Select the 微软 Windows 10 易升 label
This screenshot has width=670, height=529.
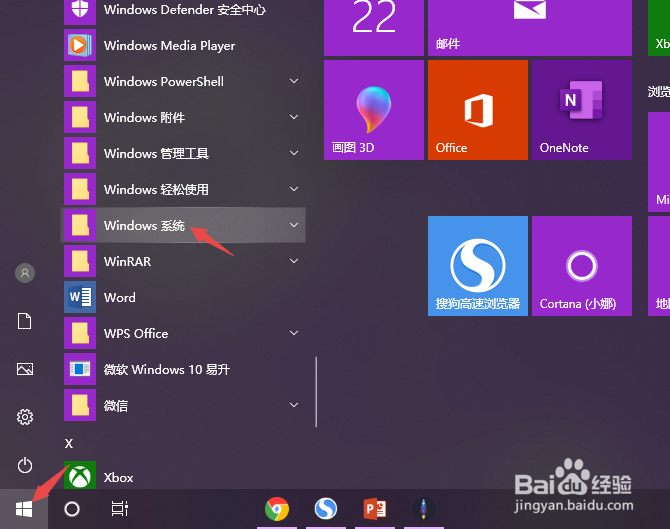pyautogui.click(x=167, y=369)
